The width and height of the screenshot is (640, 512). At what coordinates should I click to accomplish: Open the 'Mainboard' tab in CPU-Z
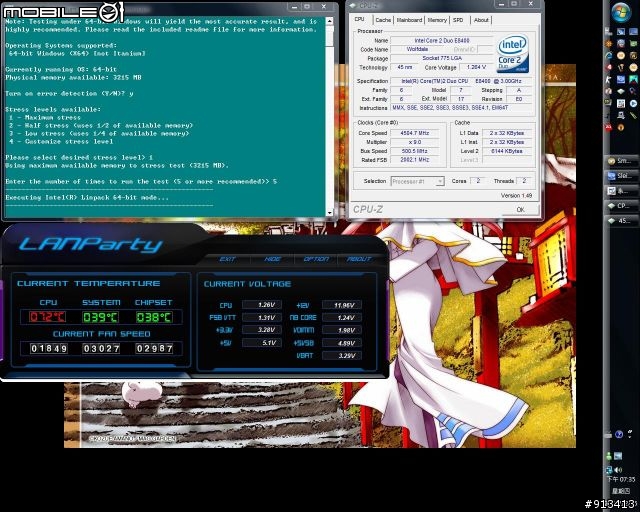click(409, 20)
